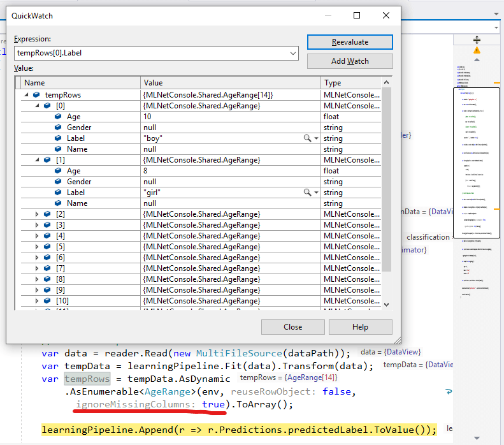Open visualizer dropdown arrow for "boy" value
The image size is (504, 445).
click(316, 138)
